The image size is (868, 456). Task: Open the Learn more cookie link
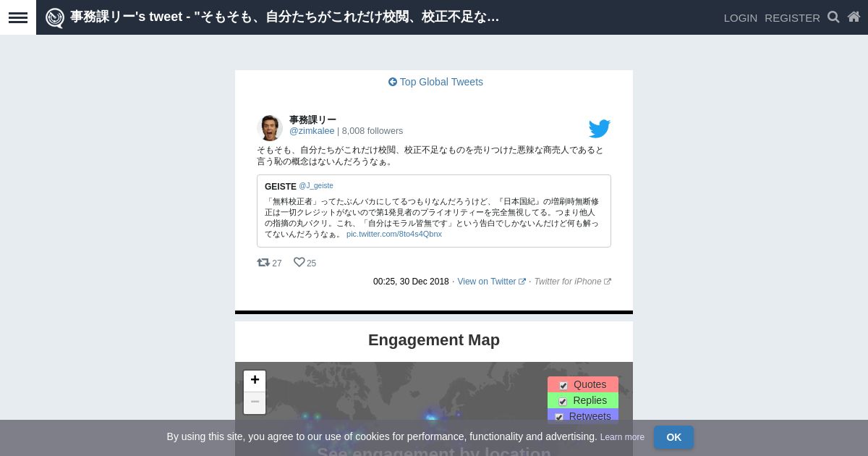click(x=622, y=437)
